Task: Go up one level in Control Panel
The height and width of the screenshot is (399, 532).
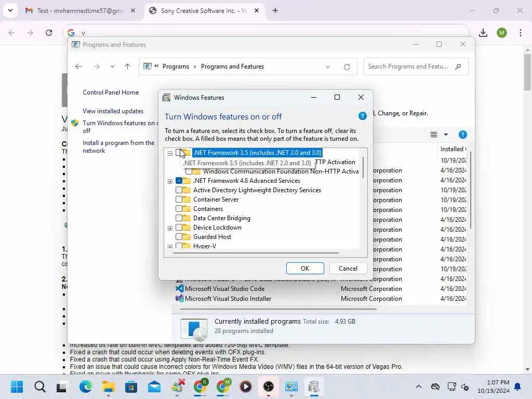Action: tap(128, 66)
